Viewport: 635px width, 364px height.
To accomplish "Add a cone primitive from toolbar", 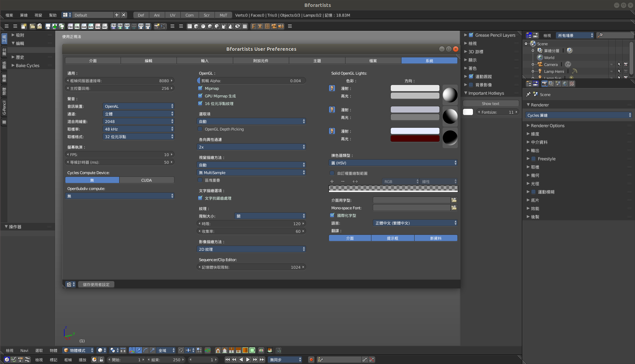I will [x=231, y=26].
